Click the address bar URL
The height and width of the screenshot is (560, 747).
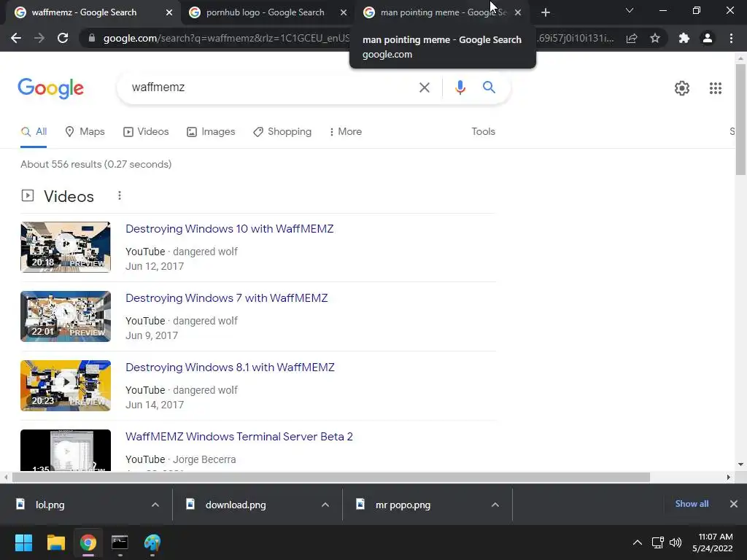[x=226, y=38]
